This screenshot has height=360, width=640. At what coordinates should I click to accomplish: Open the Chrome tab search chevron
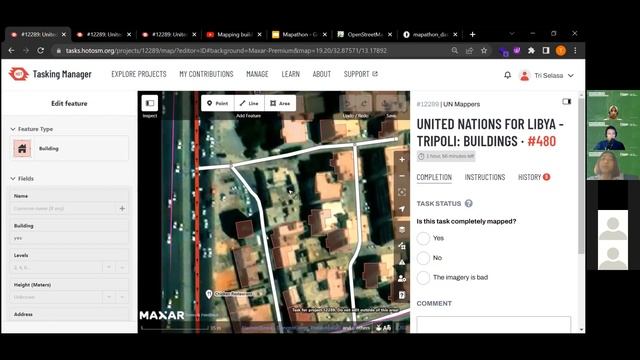(x=511, y=34)
